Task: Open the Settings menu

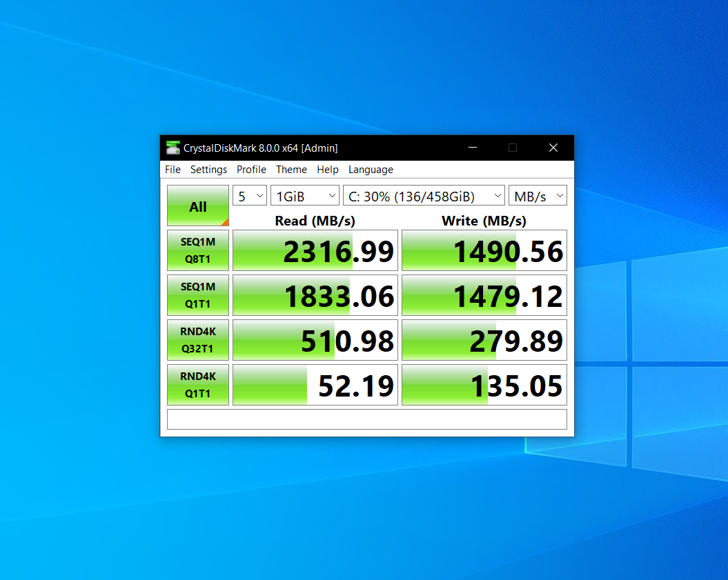Action: point(208,170)
